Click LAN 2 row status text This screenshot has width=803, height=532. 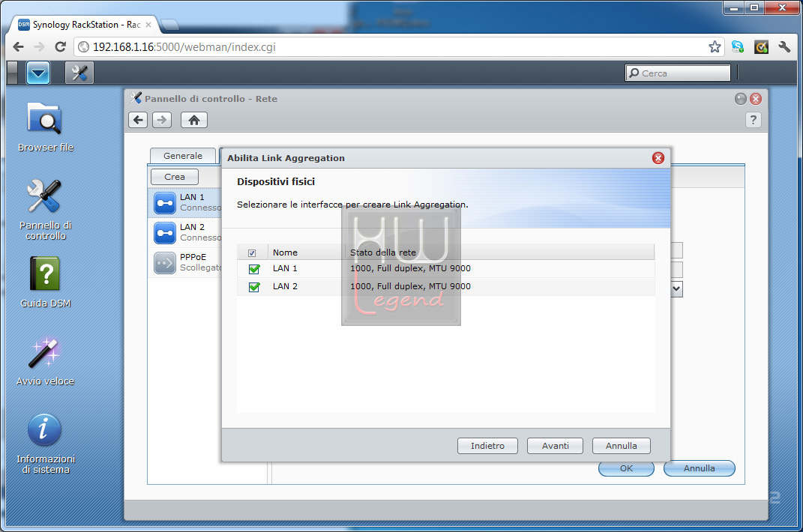410,286
